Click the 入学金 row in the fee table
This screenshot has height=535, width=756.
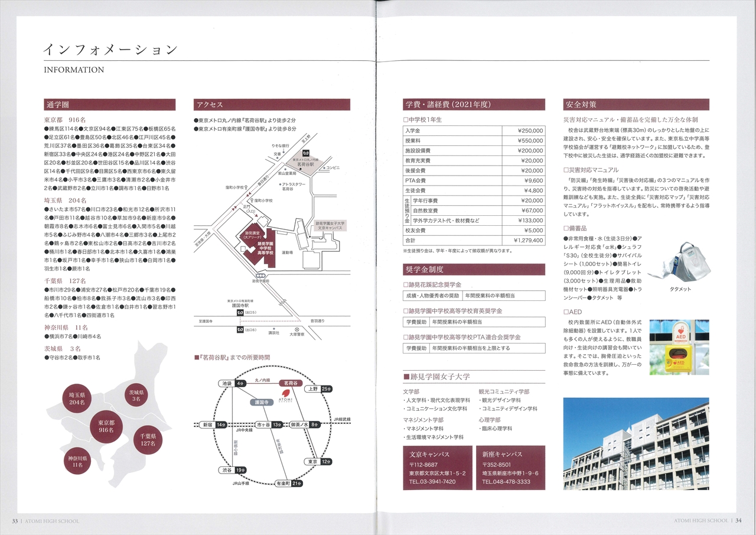coord(474,131)
